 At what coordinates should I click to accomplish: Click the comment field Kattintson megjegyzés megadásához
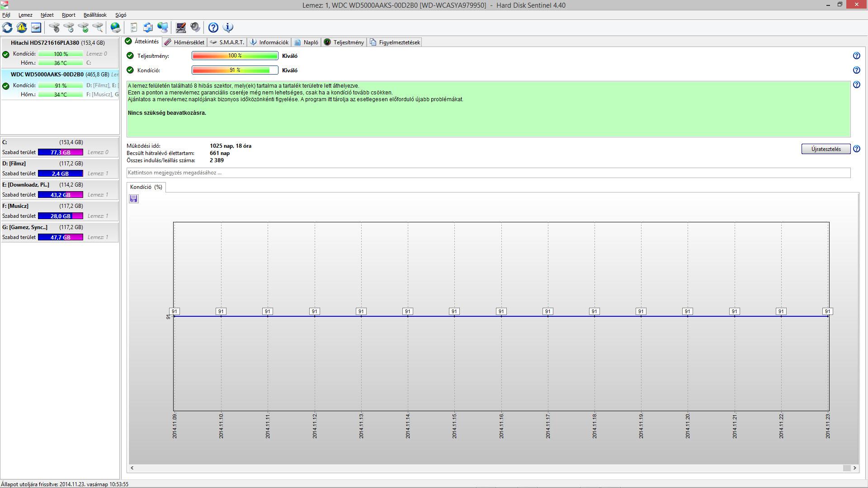coord(488,173)
